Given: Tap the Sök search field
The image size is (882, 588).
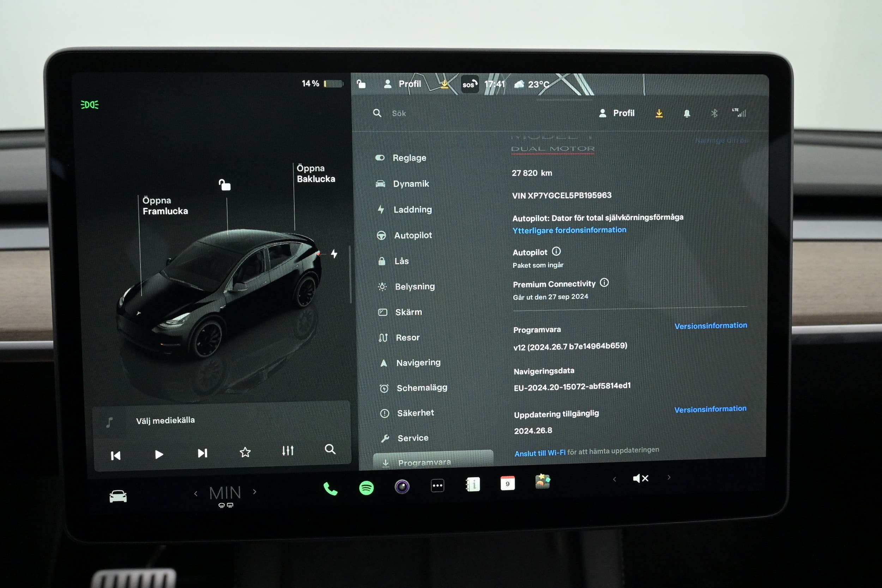Looking at the screenshot, I should tap(399, 114).
